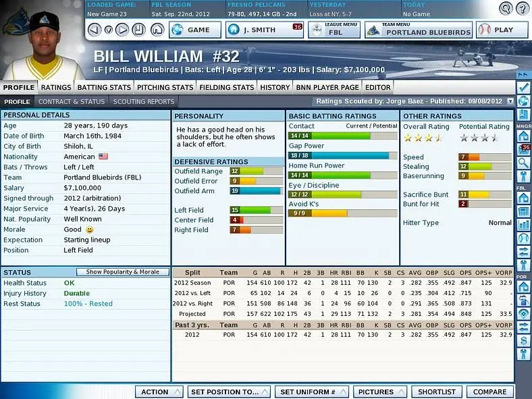The width and height of the screenshot is (532, 399).
Task: Open the magnifier search icon at top right
Action: [506, 8]
